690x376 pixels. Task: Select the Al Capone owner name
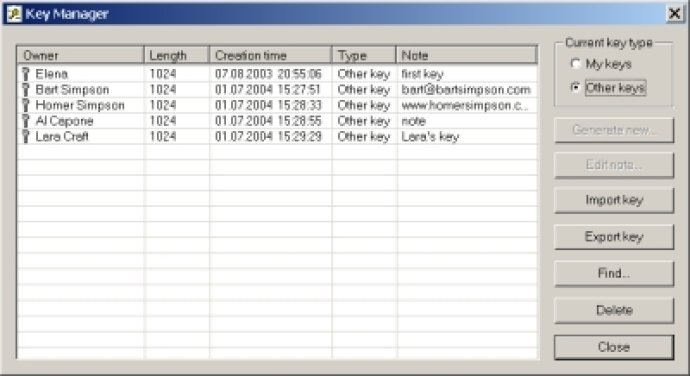[x=64, y=121]
